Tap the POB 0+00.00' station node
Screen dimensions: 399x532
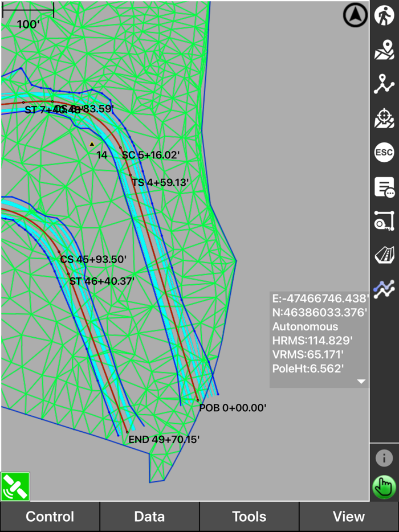(198, 400)
